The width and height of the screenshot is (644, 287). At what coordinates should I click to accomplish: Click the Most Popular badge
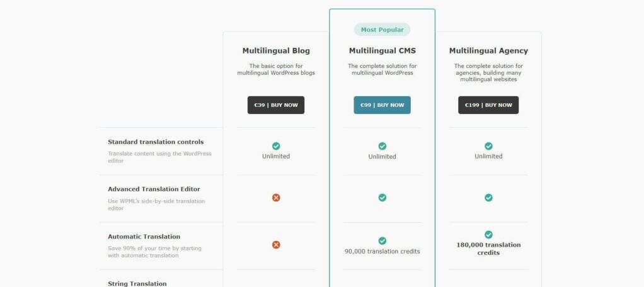(382, 30)
